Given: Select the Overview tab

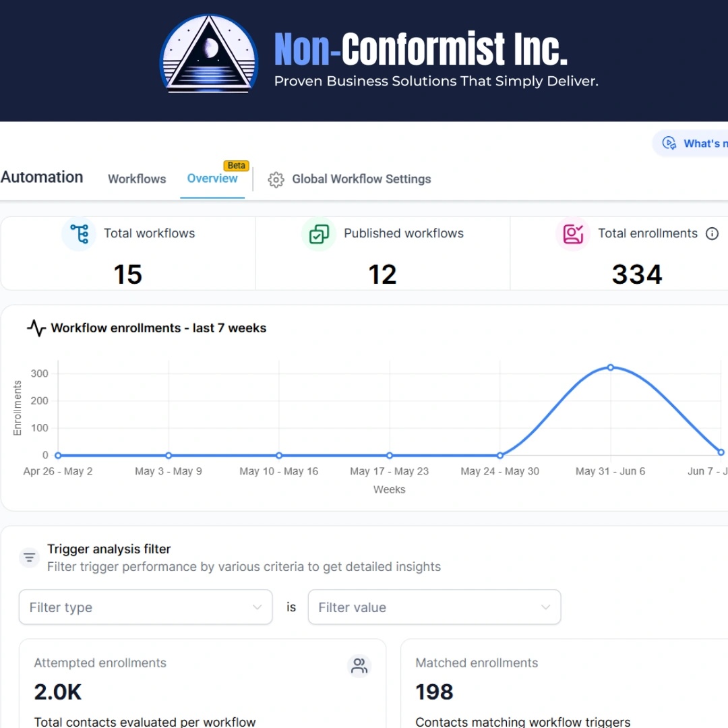Looking at the screenshot, I should tap(212, 179).
